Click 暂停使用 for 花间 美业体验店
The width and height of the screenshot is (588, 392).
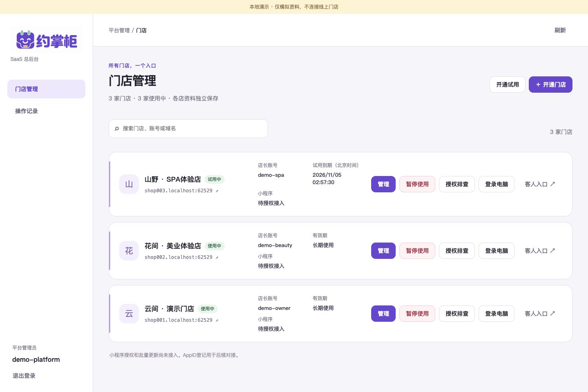tap(417, 251)
